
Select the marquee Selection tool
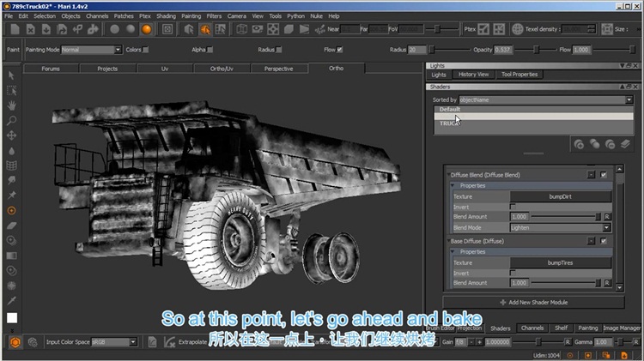click(12, 91)
